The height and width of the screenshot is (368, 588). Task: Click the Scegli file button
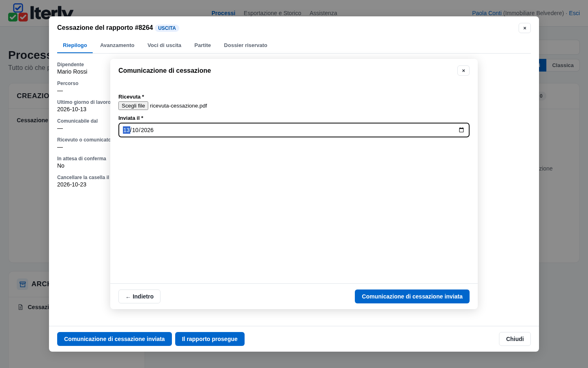(x=133, y=106)
